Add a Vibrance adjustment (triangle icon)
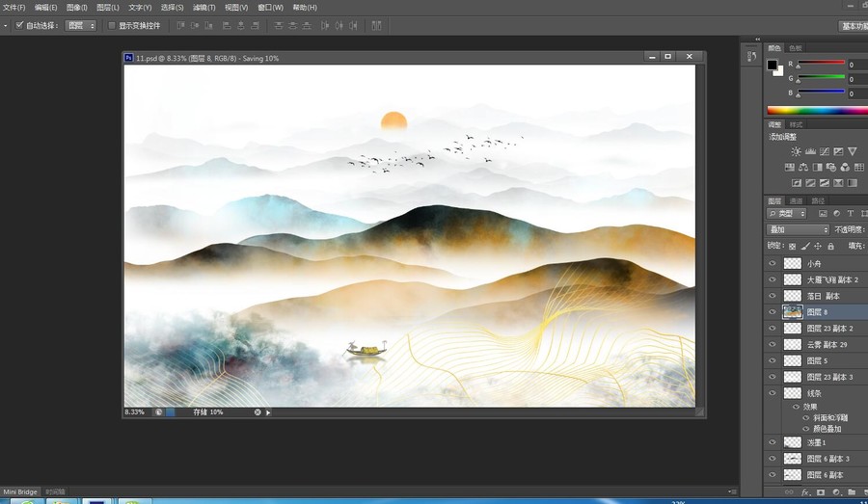This screenshot has height=504, width=868. [853, 151]
